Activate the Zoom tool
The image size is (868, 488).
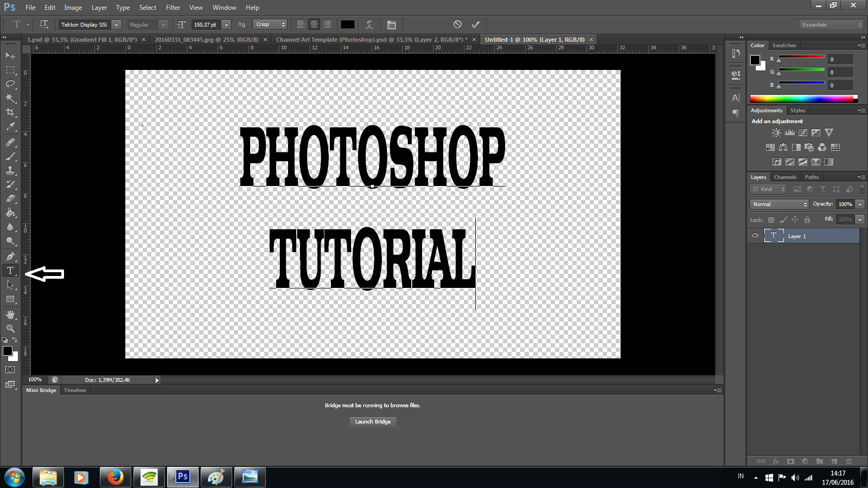tap(10, 328)
